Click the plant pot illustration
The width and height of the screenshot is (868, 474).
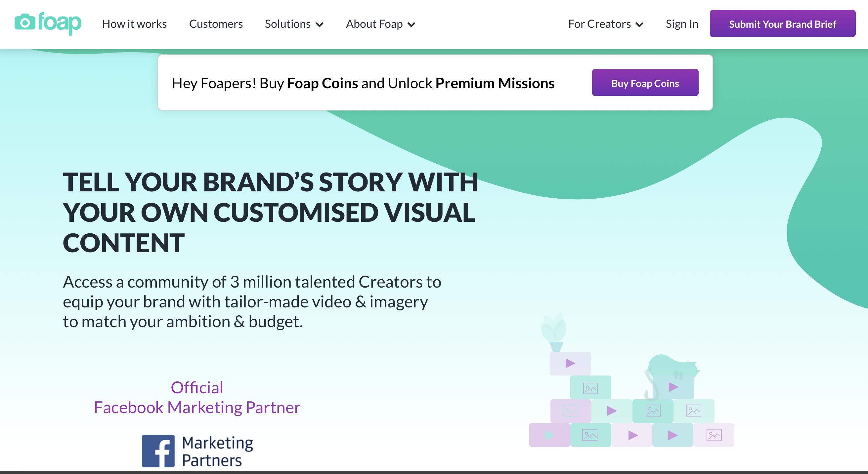coord(555,333)
